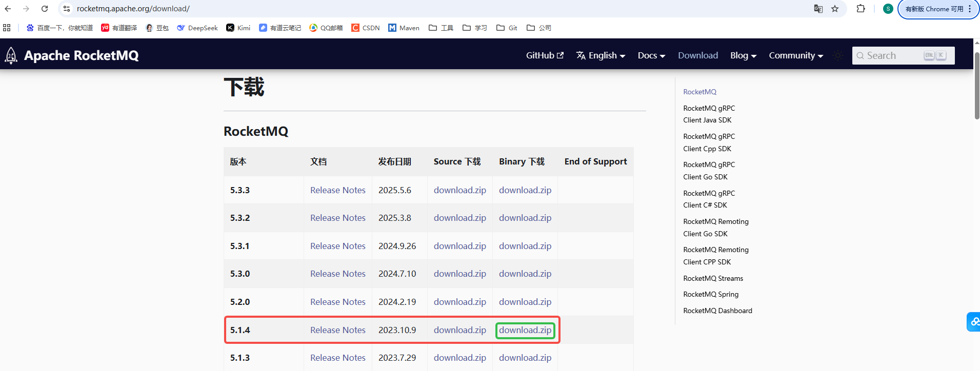Screen dimensions: 980x371
Task: Bookmark this page with the star icon
Action: pos(835,9)
